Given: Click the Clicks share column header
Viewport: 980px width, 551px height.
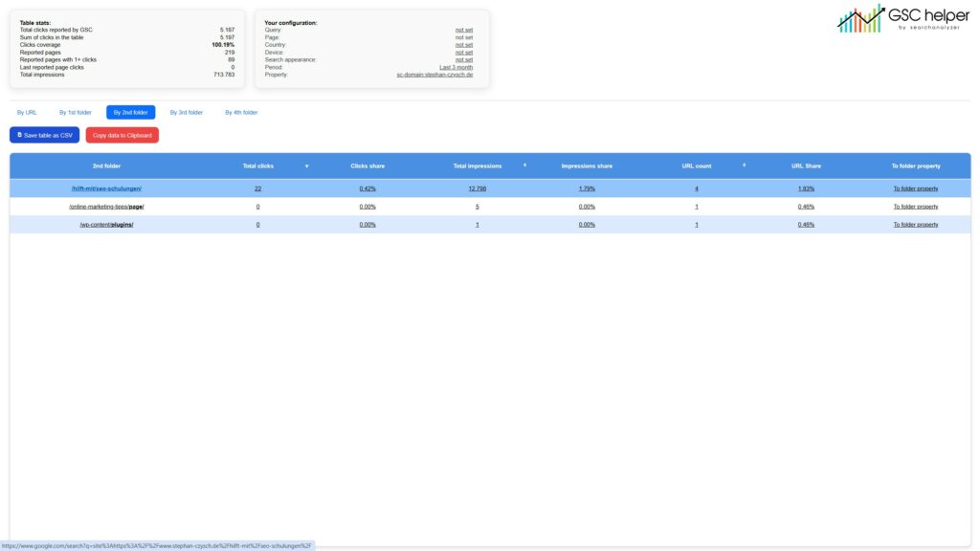Looking at the screenshot, I should pos(367,166).
